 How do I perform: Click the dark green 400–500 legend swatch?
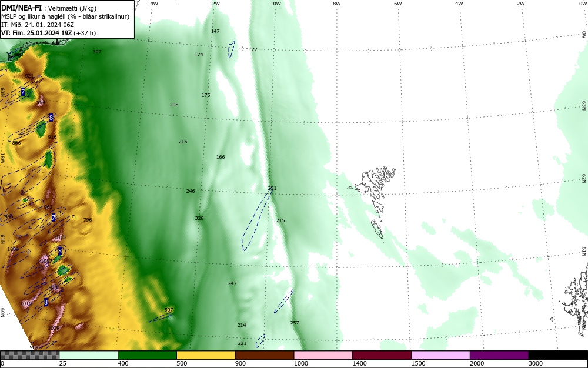pos(147,355)
